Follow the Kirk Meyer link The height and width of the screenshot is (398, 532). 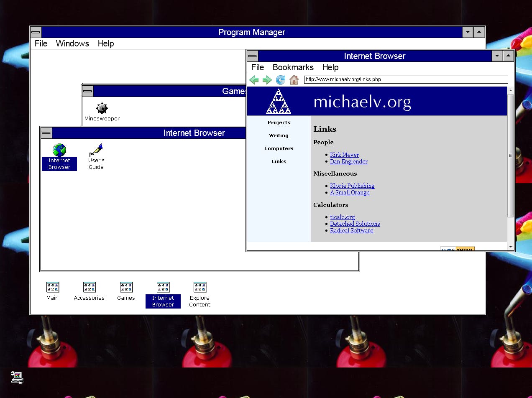[344, 155]
